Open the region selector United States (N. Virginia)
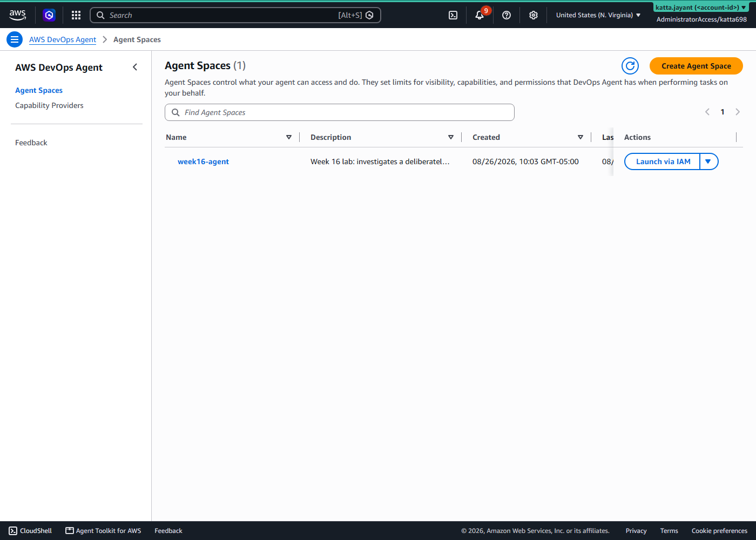This screenshot has width=756, height=540. 598,15
